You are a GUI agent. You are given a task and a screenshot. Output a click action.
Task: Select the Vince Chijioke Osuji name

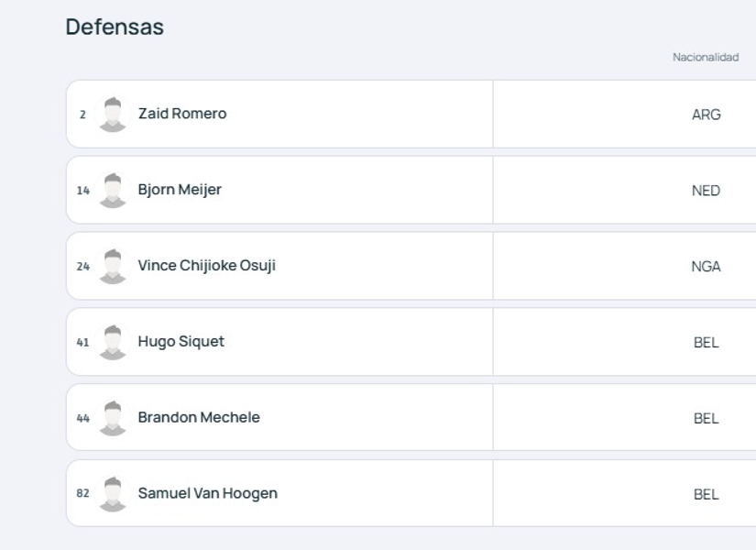[206, 266]
